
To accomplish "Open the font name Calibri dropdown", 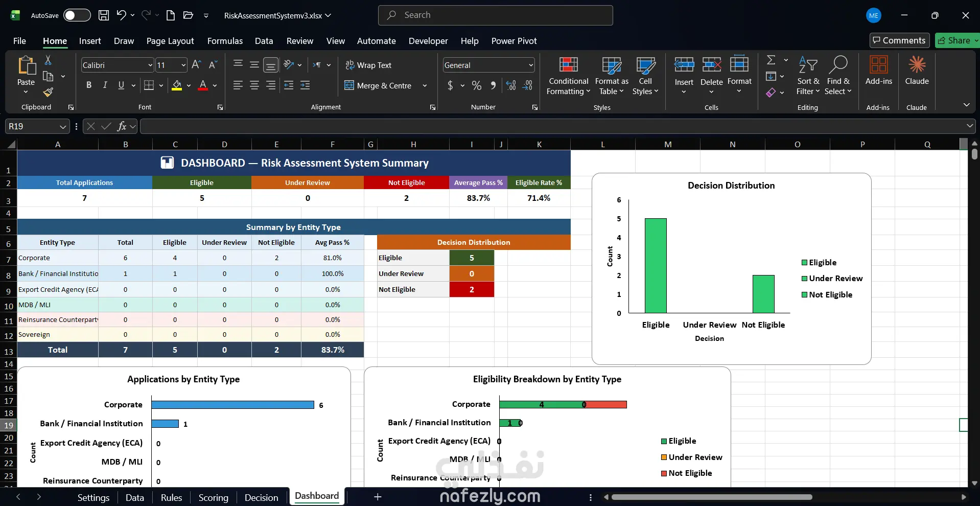I will pos(150,65).
